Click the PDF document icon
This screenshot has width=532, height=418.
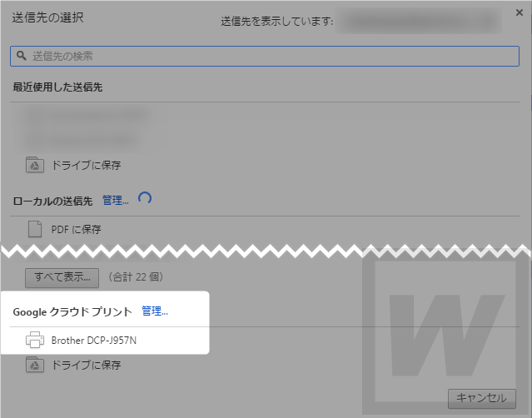(x=35, y=229)
